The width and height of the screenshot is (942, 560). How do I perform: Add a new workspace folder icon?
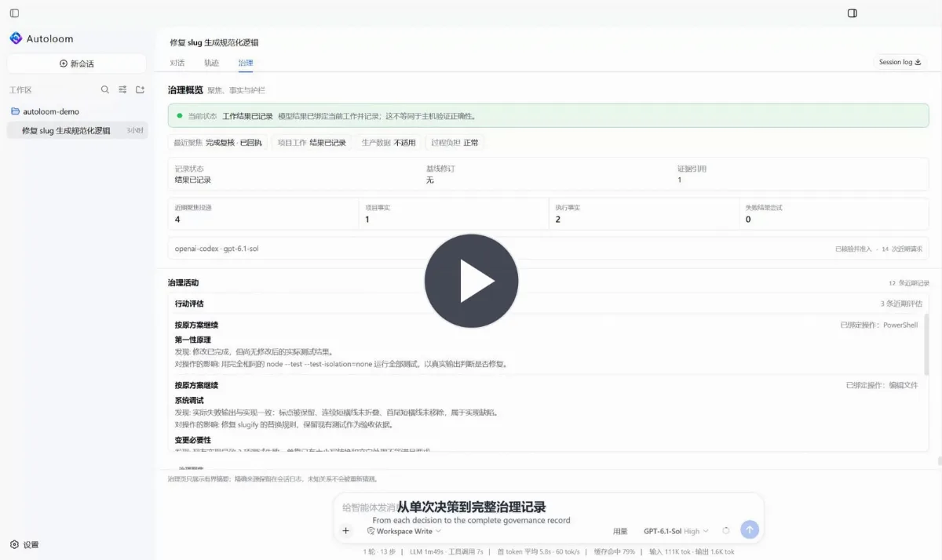(140, 90)
